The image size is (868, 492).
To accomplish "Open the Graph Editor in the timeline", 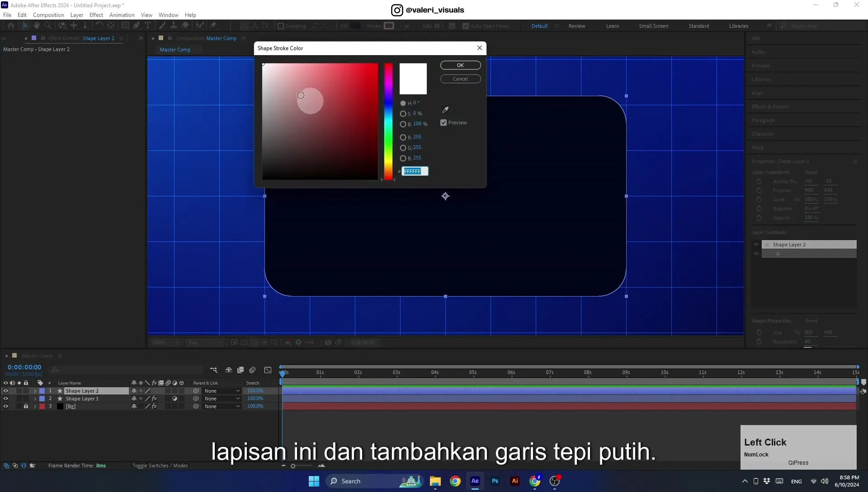I will 268,370.
